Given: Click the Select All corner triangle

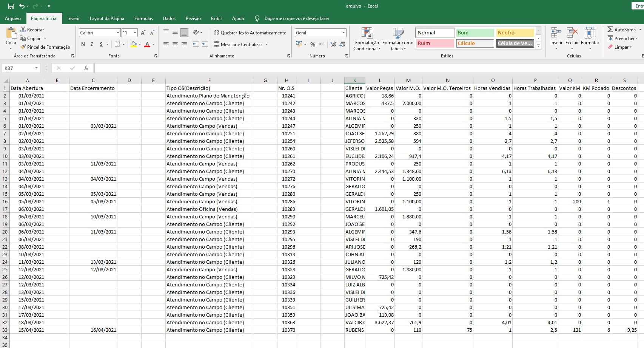Looking at the screenshot, I should [x=5, y=80].
